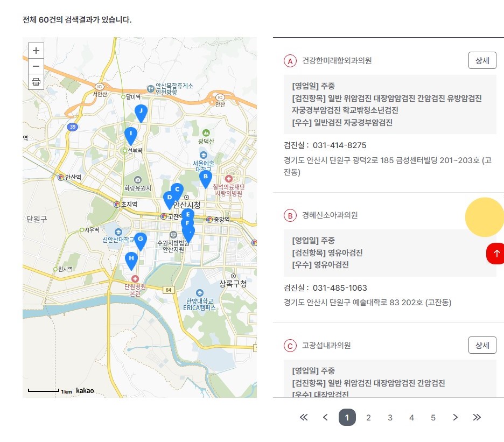
Task: Click the yellow circular overlay badge
Action: pyautogui.click(x=485, y=217)
